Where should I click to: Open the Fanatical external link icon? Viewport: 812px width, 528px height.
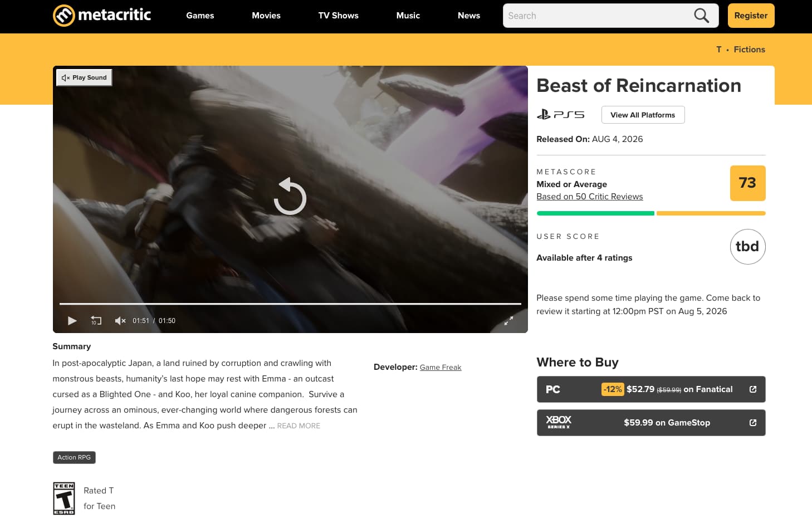pos(753,389)
